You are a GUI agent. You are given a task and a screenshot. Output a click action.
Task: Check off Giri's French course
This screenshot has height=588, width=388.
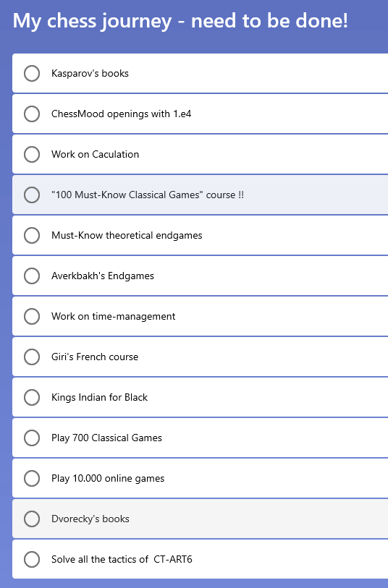pos(32,357)
